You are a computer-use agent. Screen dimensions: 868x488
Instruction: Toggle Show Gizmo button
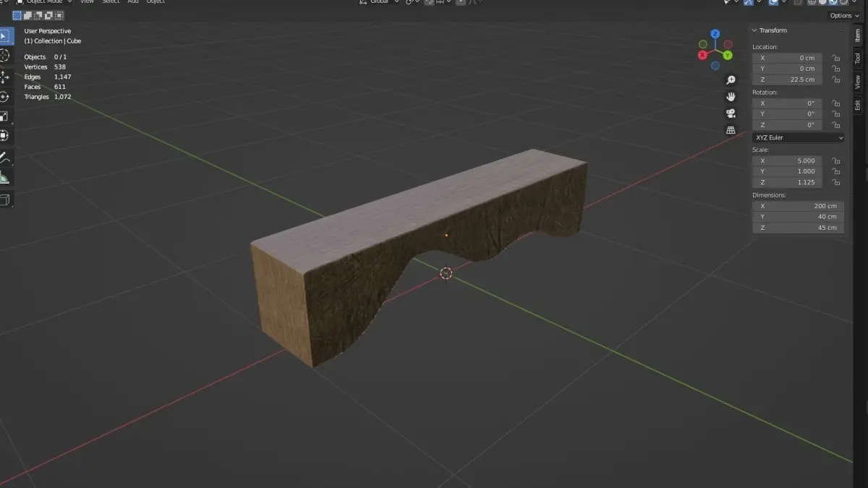(x=749, y=2)
